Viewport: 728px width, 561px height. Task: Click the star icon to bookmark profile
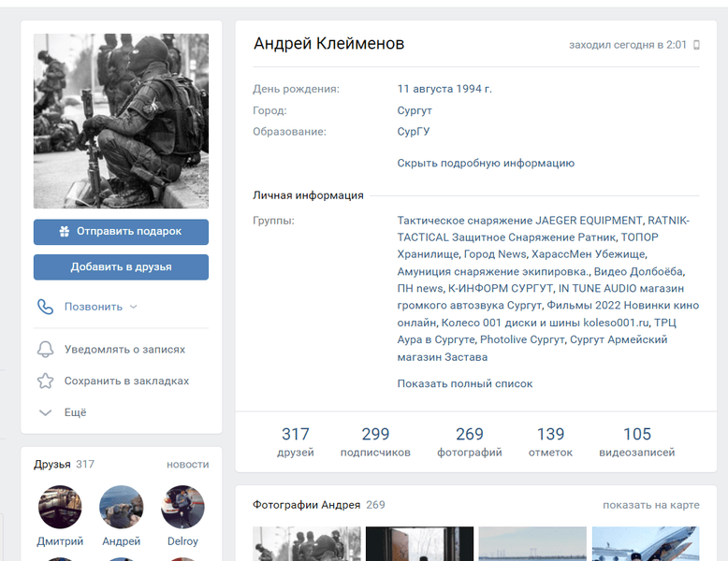pos(45,381)
